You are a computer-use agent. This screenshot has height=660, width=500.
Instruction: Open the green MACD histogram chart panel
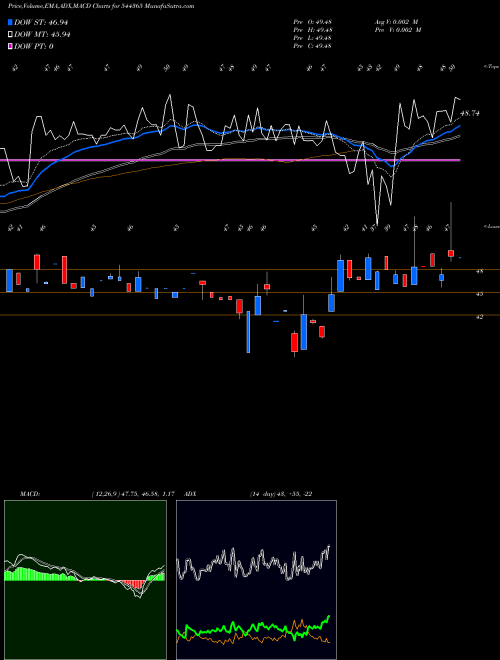pos(85,580)
